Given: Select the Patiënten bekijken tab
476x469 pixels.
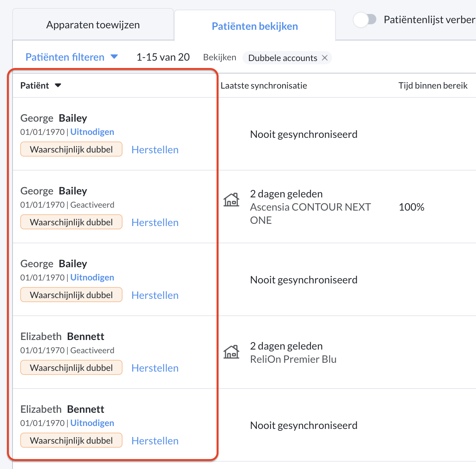Looking at the screenshot, I should tap(255, 26).
